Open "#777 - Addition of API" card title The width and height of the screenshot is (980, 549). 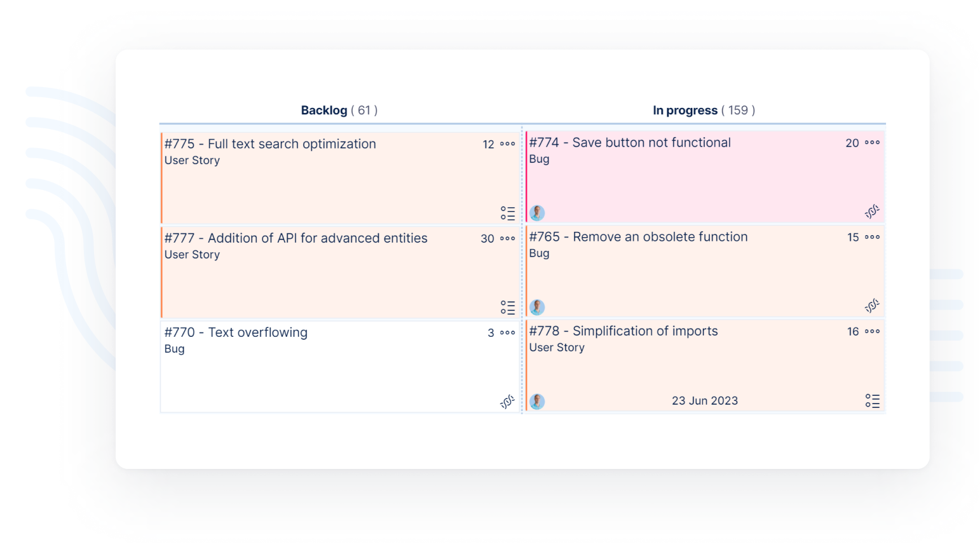coord(296,238)
